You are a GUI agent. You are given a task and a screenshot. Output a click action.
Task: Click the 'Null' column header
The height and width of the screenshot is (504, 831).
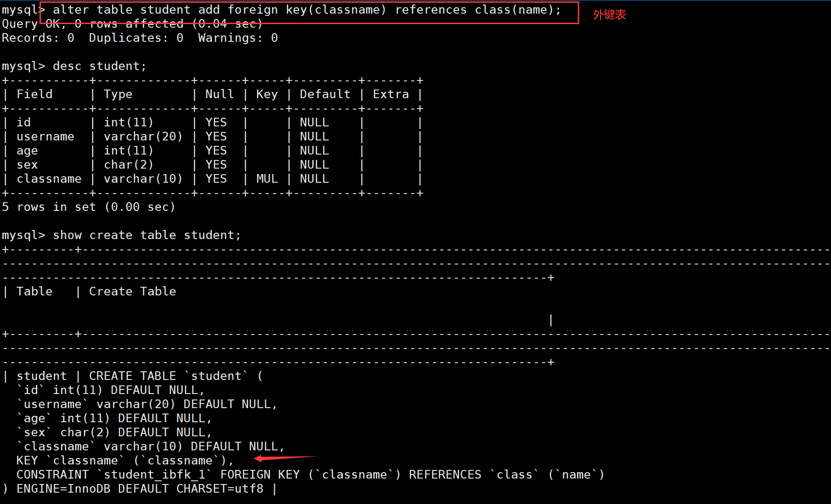[x=220, y=95]
